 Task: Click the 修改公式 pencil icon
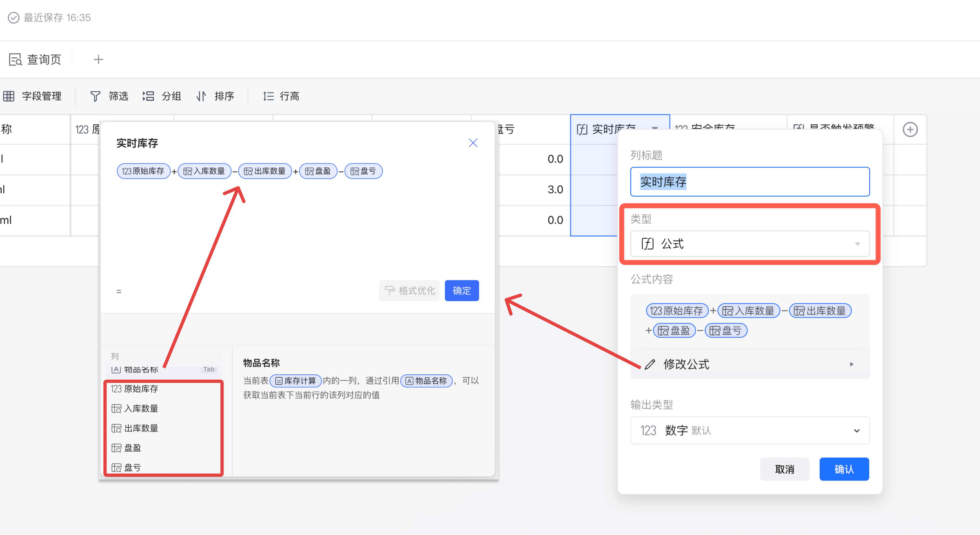click(x=650, y=364)
